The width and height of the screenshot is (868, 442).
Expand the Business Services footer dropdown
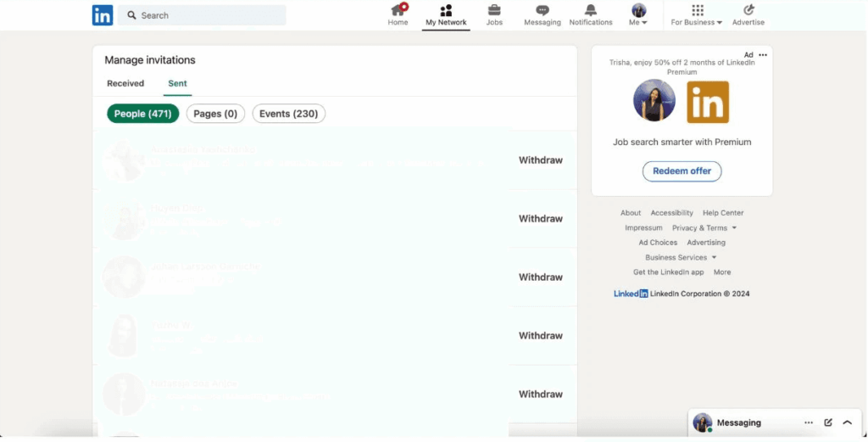coord(681,257)
